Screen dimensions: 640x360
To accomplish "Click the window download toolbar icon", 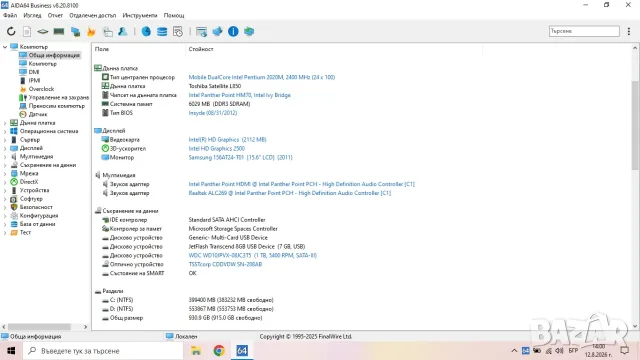I will point(201,31).
